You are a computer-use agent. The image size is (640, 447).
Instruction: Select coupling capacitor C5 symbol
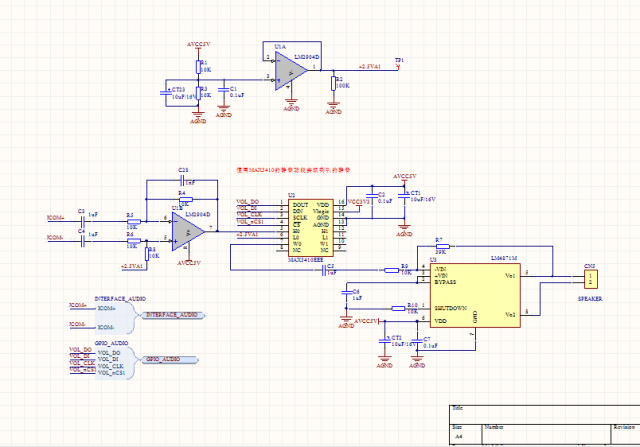(x=324, y=270)
